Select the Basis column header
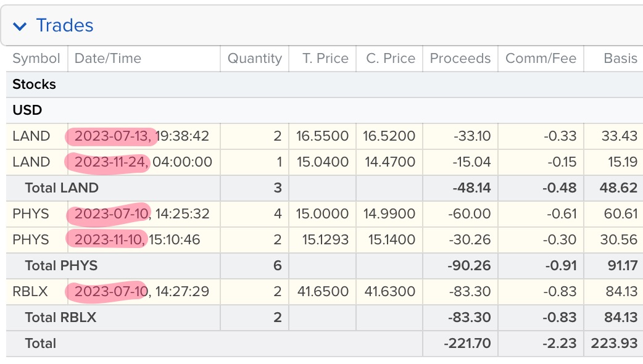Viewport: 643px width, 364px height. tap(620, 58)
